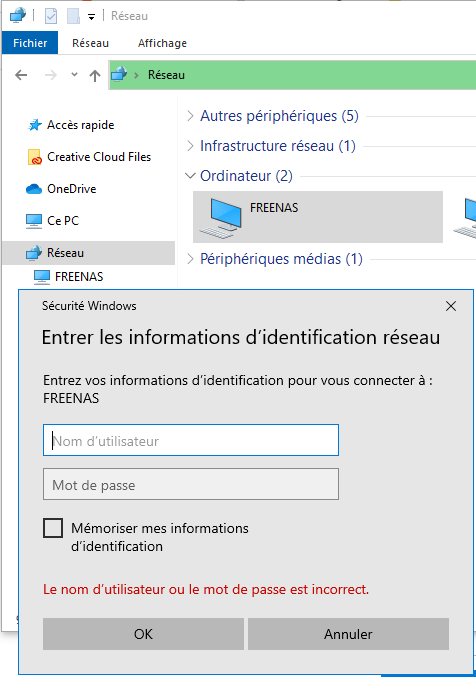Go up one level with the up arrow
The image size is (476, 677).
(95, 76)
